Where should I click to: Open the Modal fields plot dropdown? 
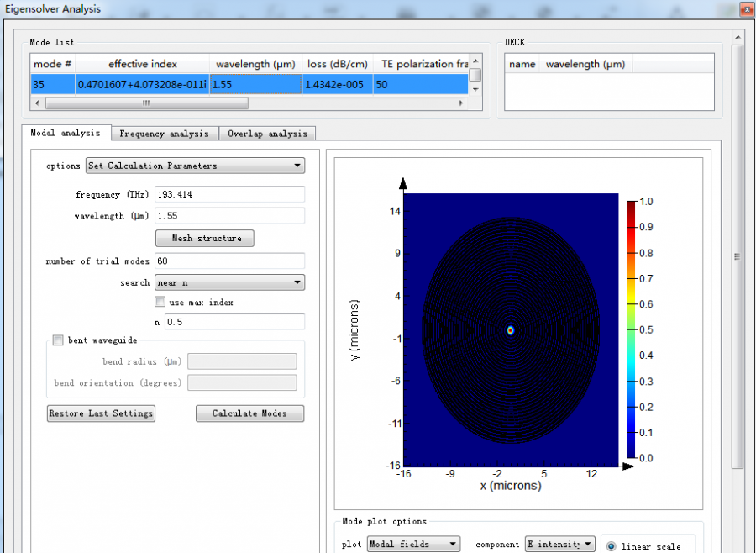point(413,545)
